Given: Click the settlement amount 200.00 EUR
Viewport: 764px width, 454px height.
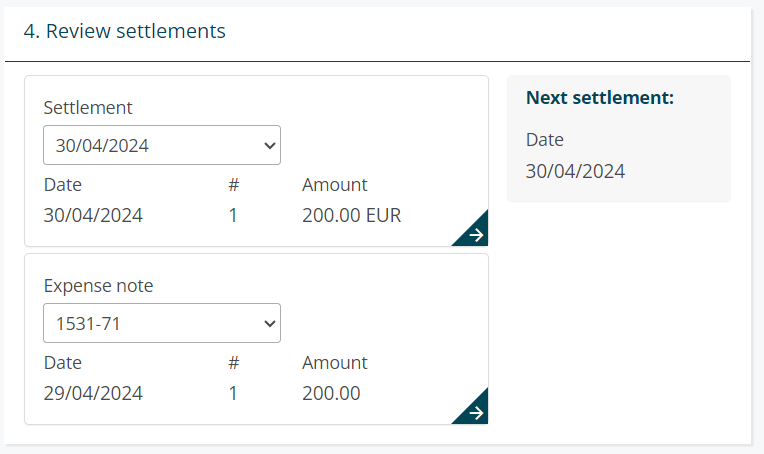Looking at the screenshot, I should tap(351, 215).
